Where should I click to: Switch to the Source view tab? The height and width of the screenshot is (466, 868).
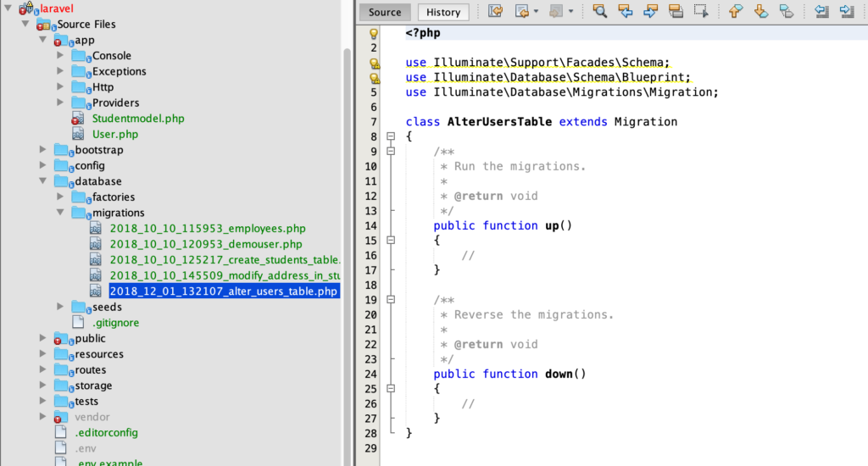pyautogui.click(x=385, y=13)
